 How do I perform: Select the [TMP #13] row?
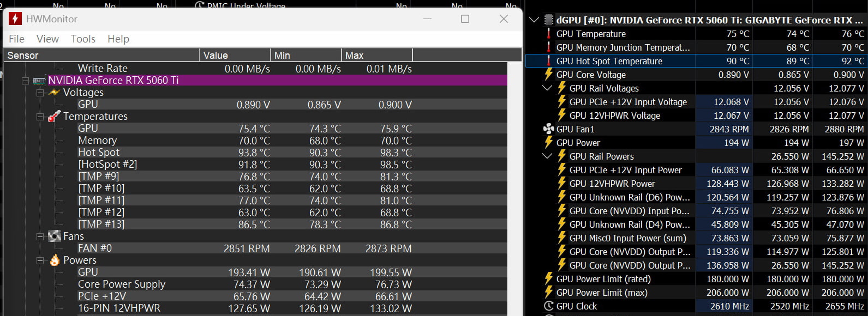click(x=292, y=224)
